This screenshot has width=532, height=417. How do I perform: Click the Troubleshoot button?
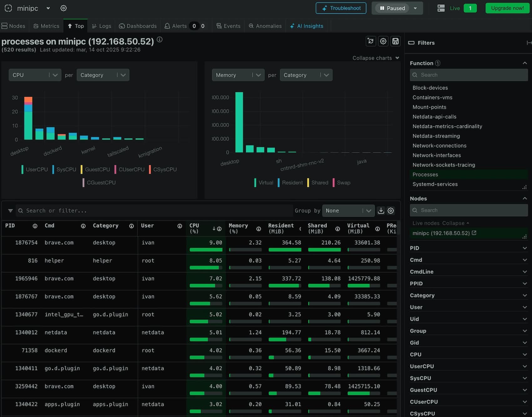tap(341, 8)
